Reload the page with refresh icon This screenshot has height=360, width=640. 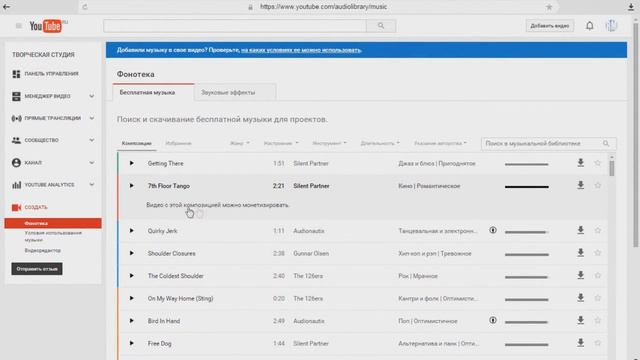pos(85,7)
